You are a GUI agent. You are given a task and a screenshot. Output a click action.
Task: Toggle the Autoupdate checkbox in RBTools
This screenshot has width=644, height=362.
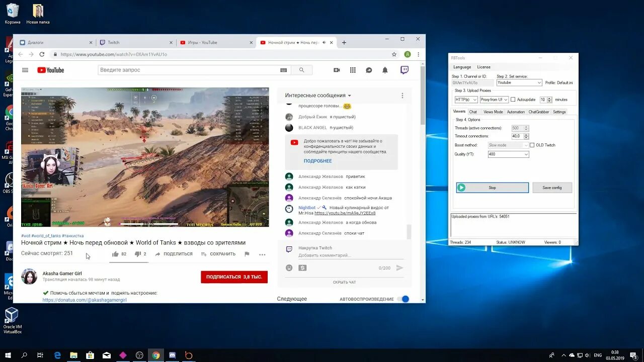click(513, 100)
